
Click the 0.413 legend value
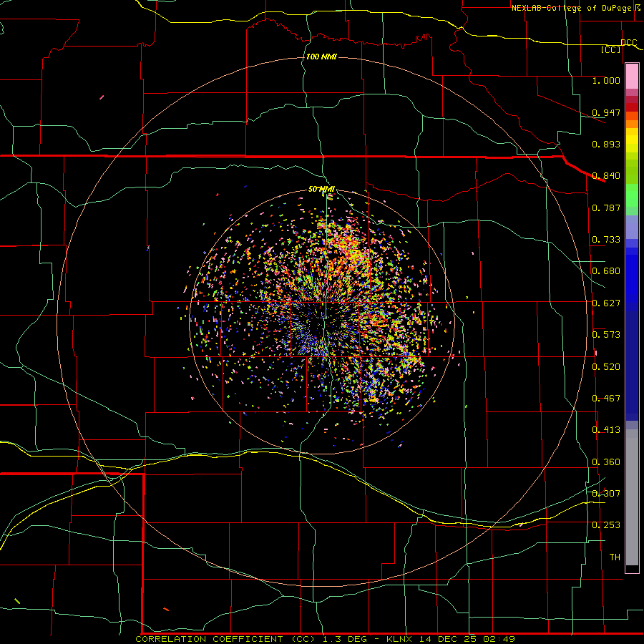coord(606,430)
